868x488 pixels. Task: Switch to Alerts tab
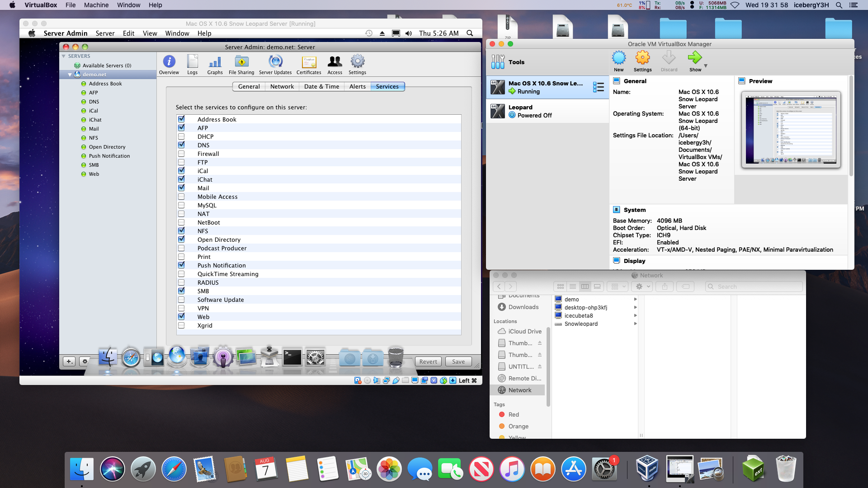[x=357, y=86]
